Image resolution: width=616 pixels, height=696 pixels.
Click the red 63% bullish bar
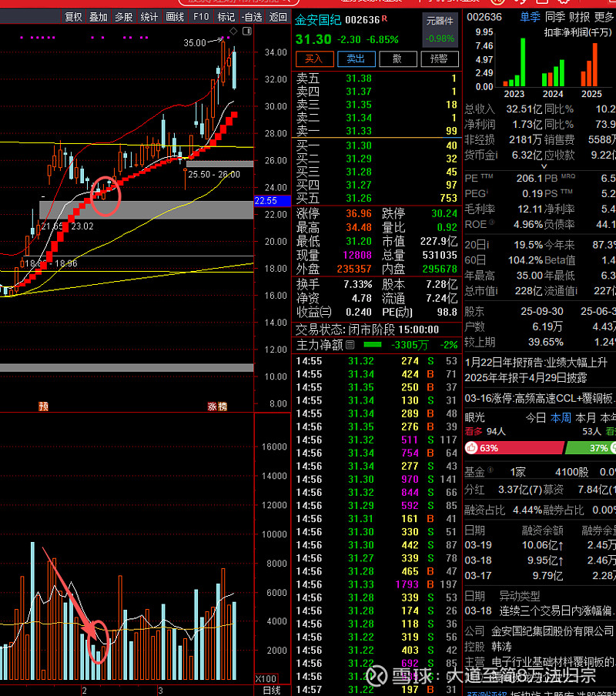coord(515,447)
